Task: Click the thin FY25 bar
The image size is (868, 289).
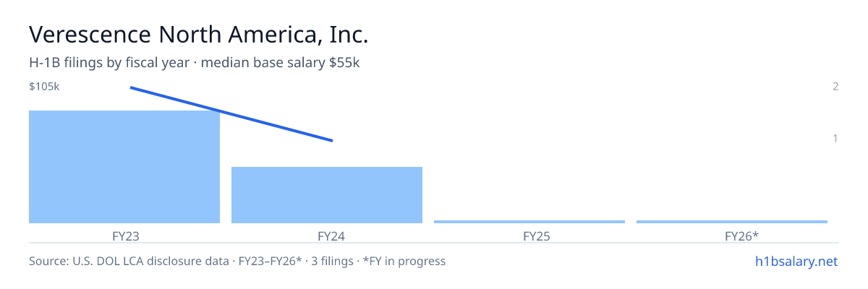Action: [529, 222]
